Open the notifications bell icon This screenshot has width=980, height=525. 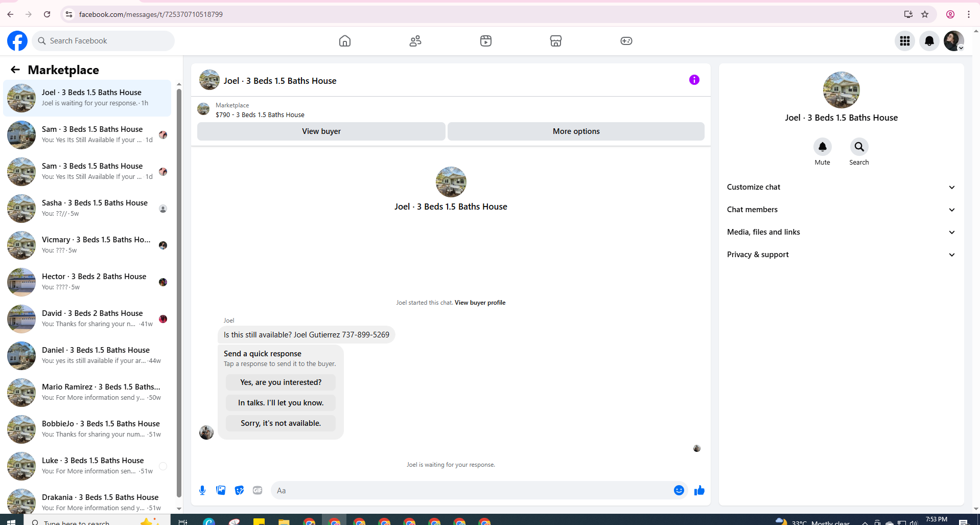tap(929, 41)
